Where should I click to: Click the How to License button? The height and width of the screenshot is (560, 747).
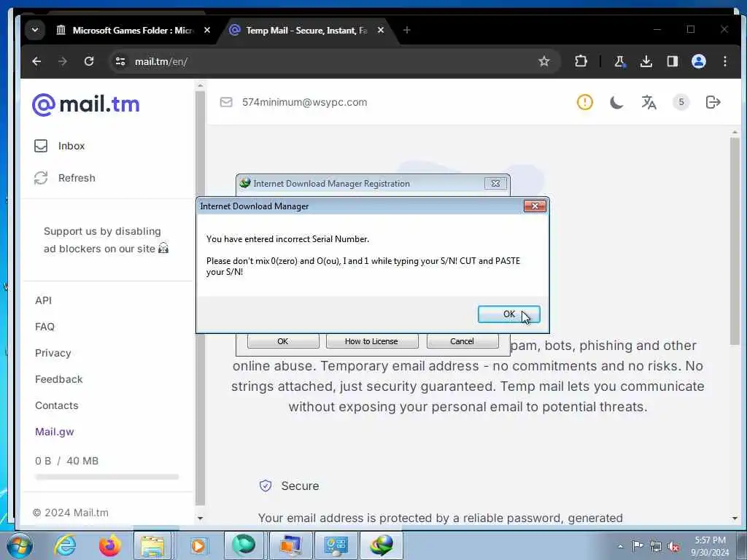point(371,341)
